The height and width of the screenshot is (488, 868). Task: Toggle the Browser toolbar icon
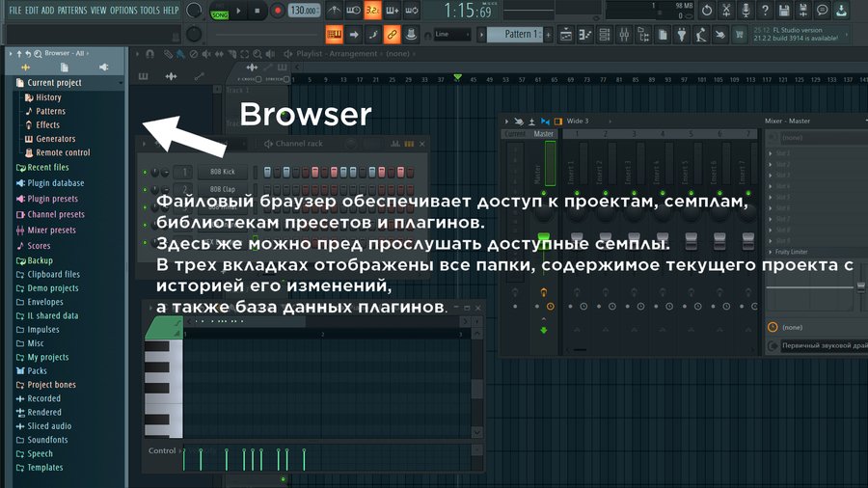pyautogui.click(x=643, y=35)
